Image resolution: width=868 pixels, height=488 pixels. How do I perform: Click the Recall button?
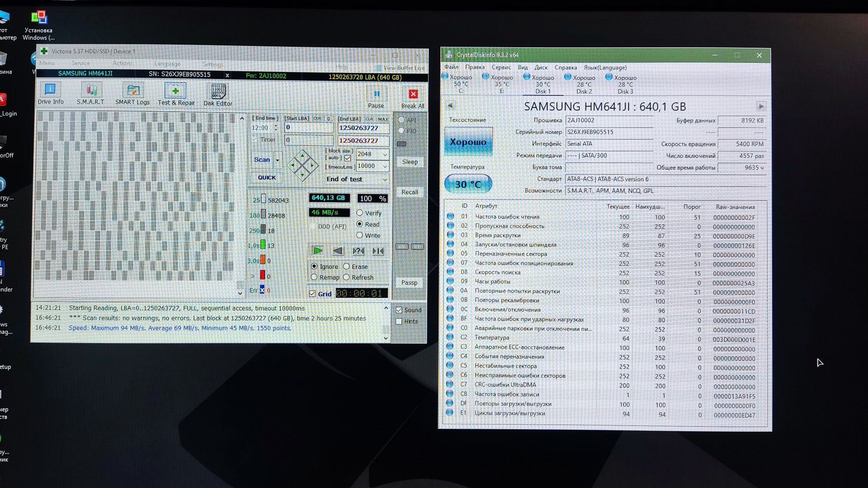click(x=410, y=192)
